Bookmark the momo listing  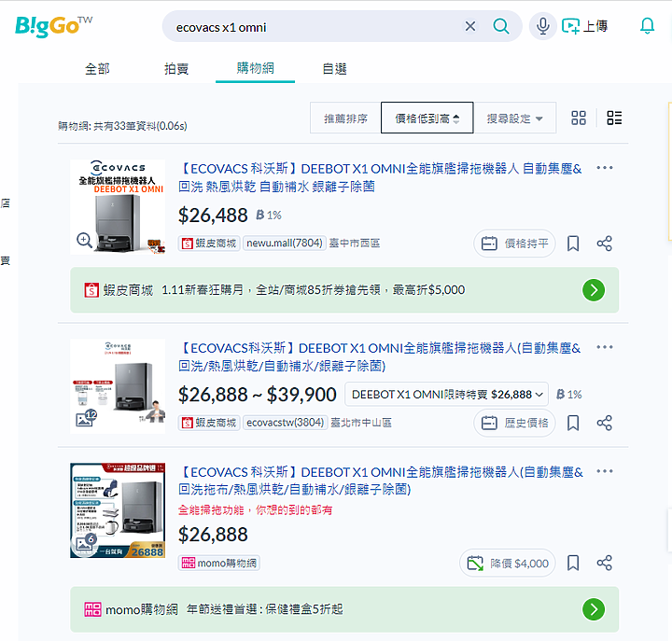(x=573, y=563)
